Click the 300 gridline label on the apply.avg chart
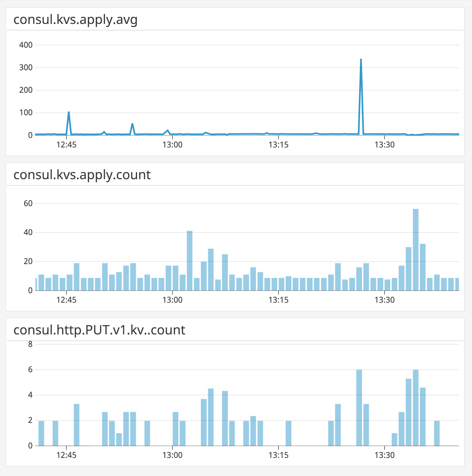 point(26,68)
